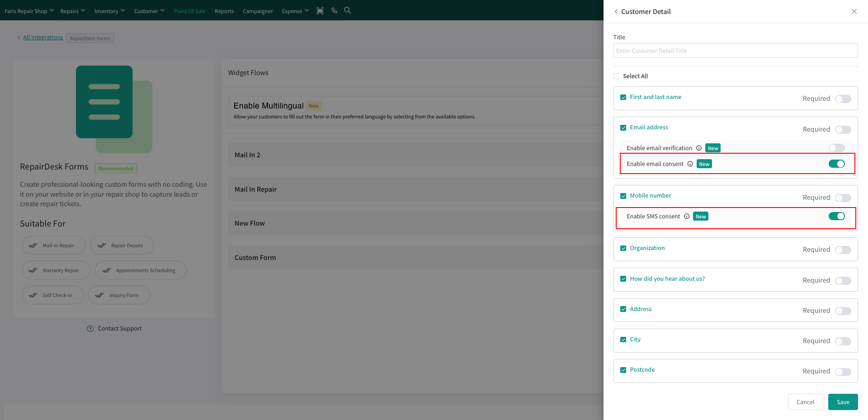Image resolution: width=868 pixels, height=420 pixels.
Task: Click the checkmark icon on Appointments Scheduling tag
Action: (107, 270)
